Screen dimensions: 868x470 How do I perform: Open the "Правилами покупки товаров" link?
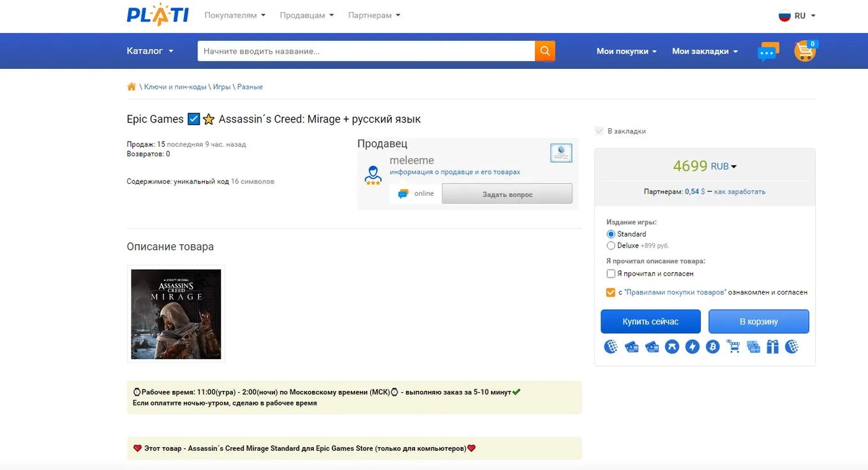tap(675, 293)
